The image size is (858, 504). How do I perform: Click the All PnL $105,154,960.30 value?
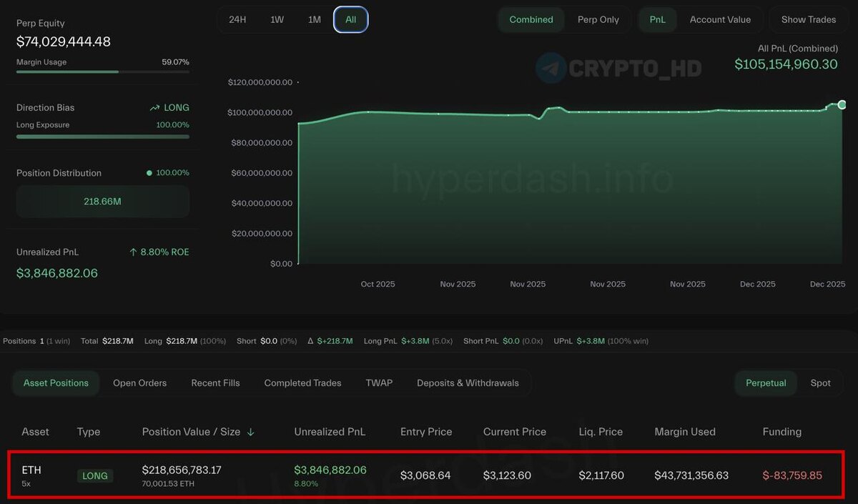click(786, 64)
